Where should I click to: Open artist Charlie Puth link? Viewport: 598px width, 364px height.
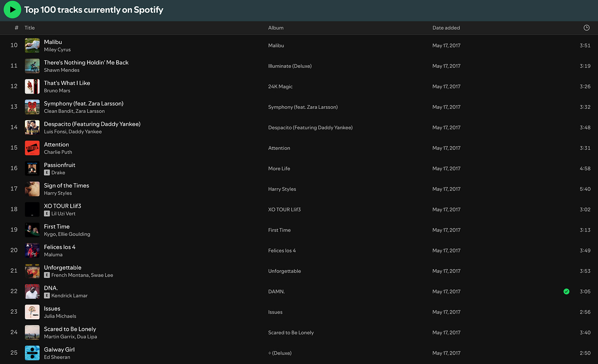click(x=58, y=152)
